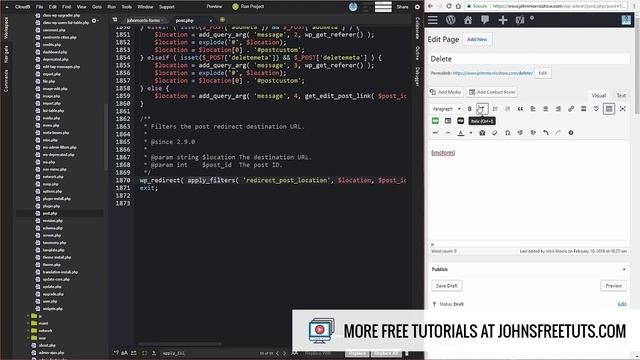The height and width of the screenshot is (360, 640).
Task: Click Add New next to Edit Page
Action: pyautogui.click(x=477, y=40)
